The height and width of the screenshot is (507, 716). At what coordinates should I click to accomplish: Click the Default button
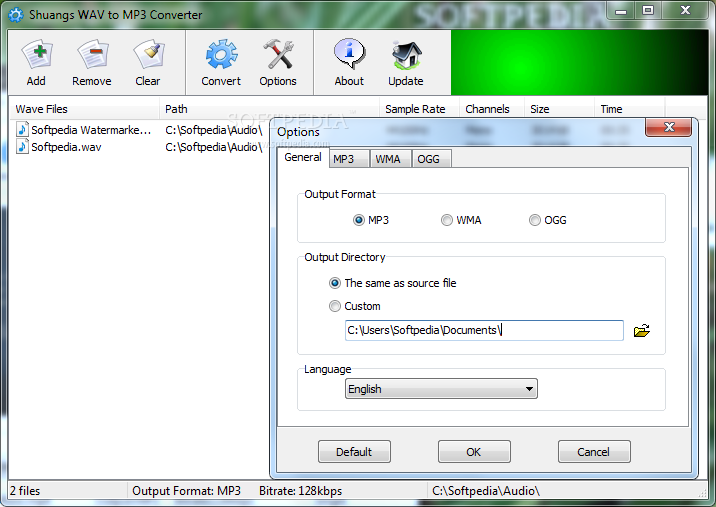tap(354, 452)
